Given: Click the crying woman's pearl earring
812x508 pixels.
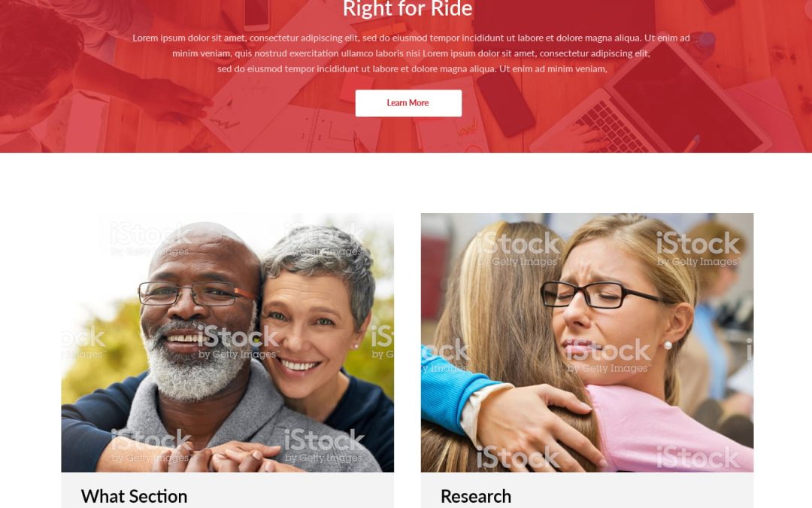Looking at the screenshot, I should (668, 345).
